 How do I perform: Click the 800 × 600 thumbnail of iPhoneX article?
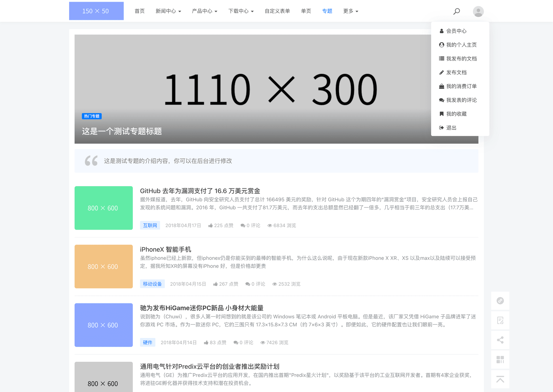click(x=103, y=267)
